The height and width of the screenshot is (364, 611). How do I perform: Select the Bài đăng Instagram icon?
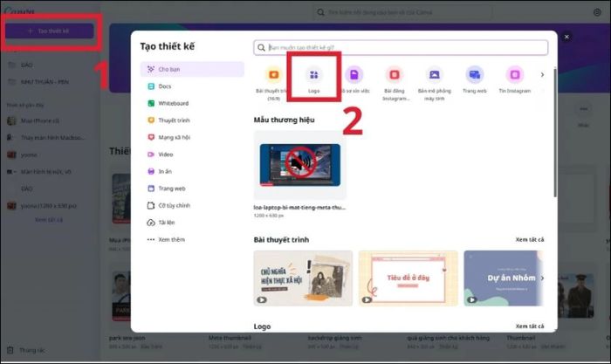tap(395, 75)
